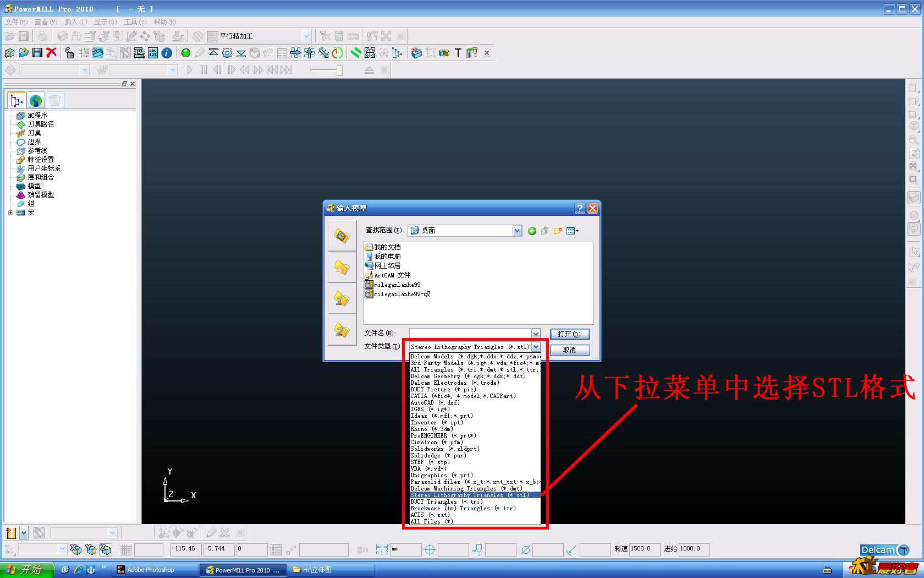Click the green diagonal stripes icon
924x578 pixels.
coord(356,53)
